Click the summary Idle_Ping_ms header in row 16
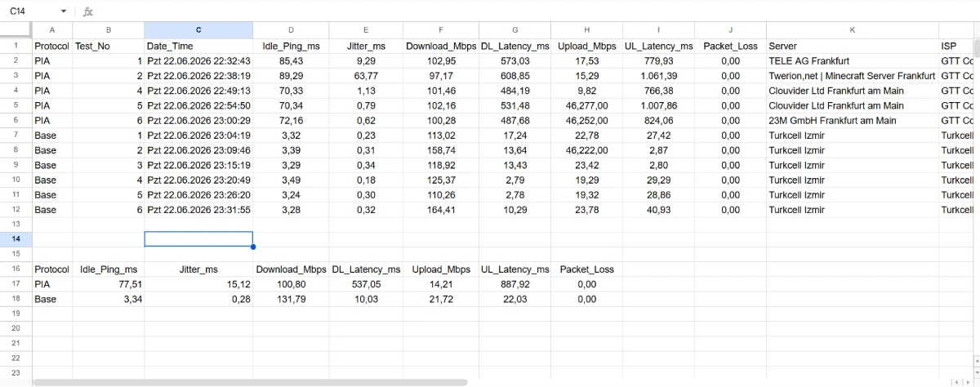The image size is (980, 387). (108, 269)
